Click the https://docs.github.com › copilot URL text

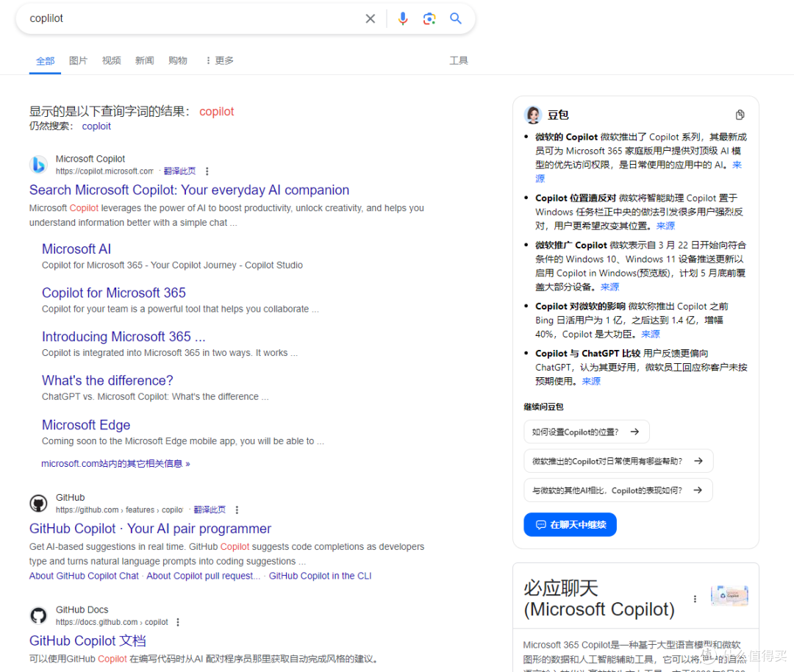(x=112, y=623)
